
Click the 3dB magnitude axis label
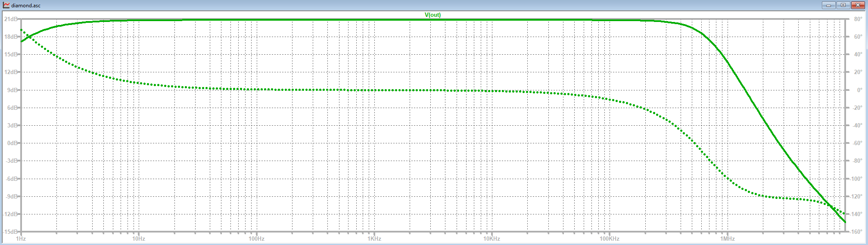(12, 125)
